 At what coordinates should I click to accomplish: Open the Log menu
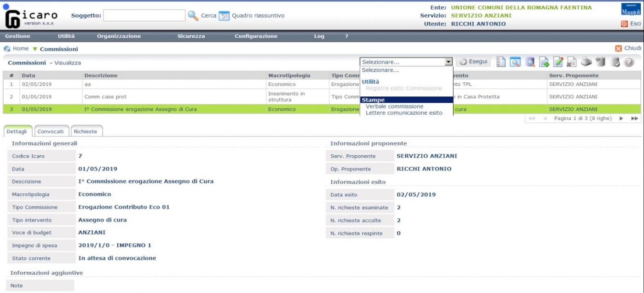tap(319, 36)
